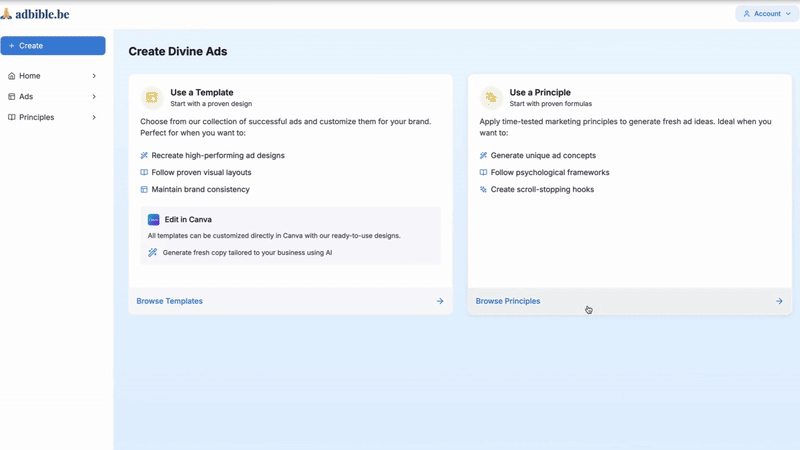Expand the Home chevron
The height and width of the screenshot is (450, 800).
pyautogui.click(x=94, y=76)
